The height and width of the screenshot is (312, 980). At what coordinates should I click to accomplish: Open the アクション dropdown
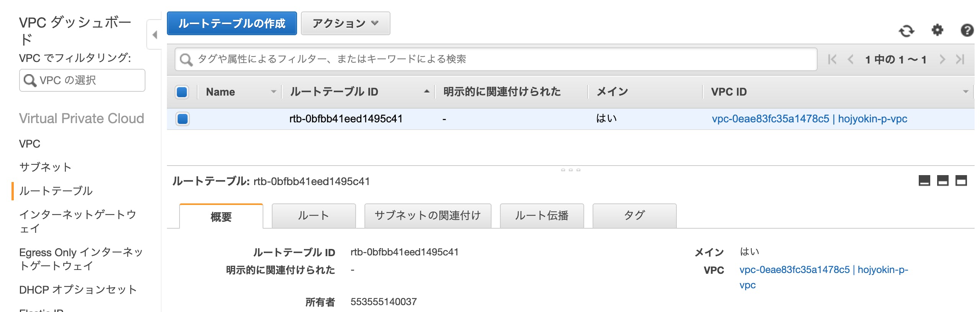[344, 23]
